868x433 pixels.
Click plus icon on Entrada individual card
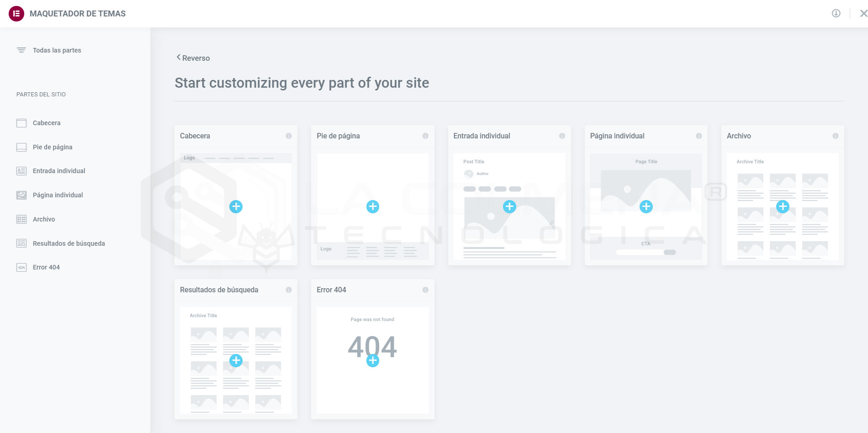[x=509, y=206]
